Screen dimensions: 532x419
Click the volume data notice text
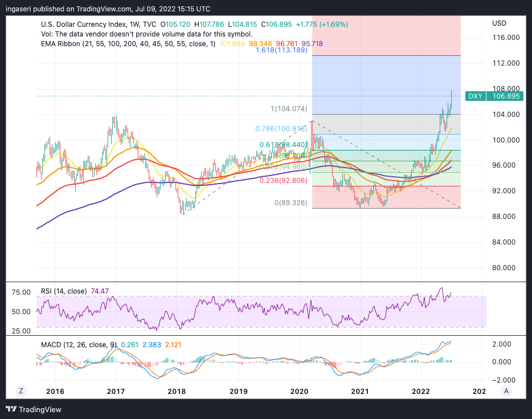(146, 34)
